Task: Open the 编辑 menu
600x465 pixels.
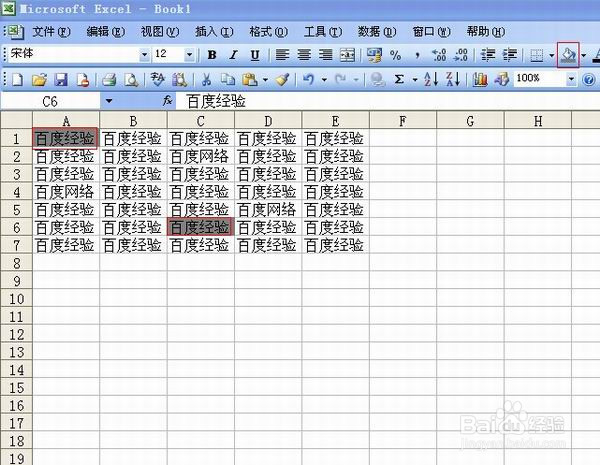Action: coord(106,31)
